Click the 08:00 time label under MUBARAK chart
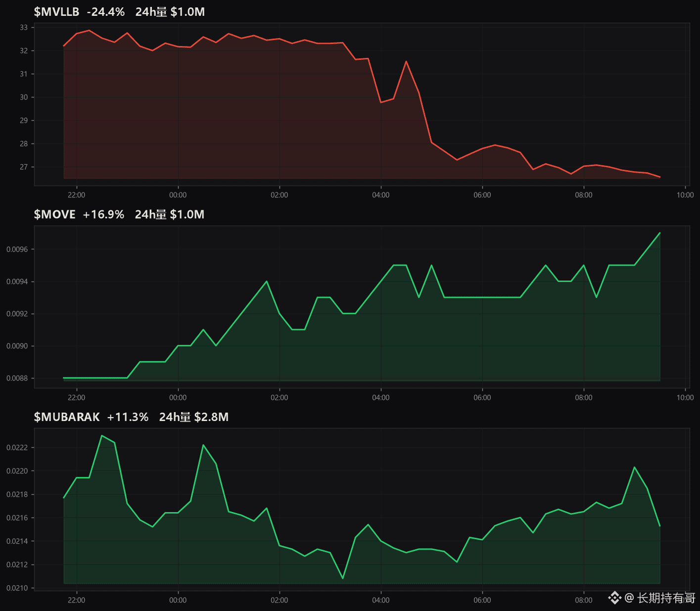This screenshot has width=700, height=611. (x=584, y=600)
